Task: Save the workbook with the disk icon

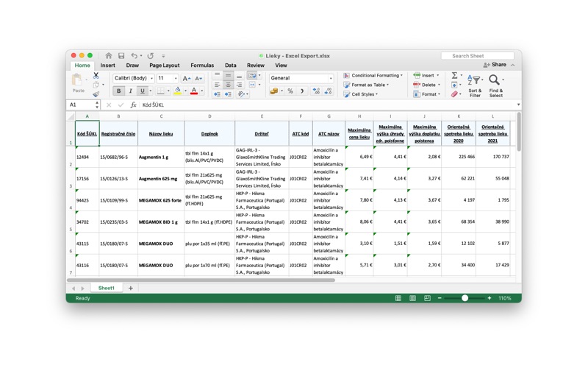Action: pos(121,56)
